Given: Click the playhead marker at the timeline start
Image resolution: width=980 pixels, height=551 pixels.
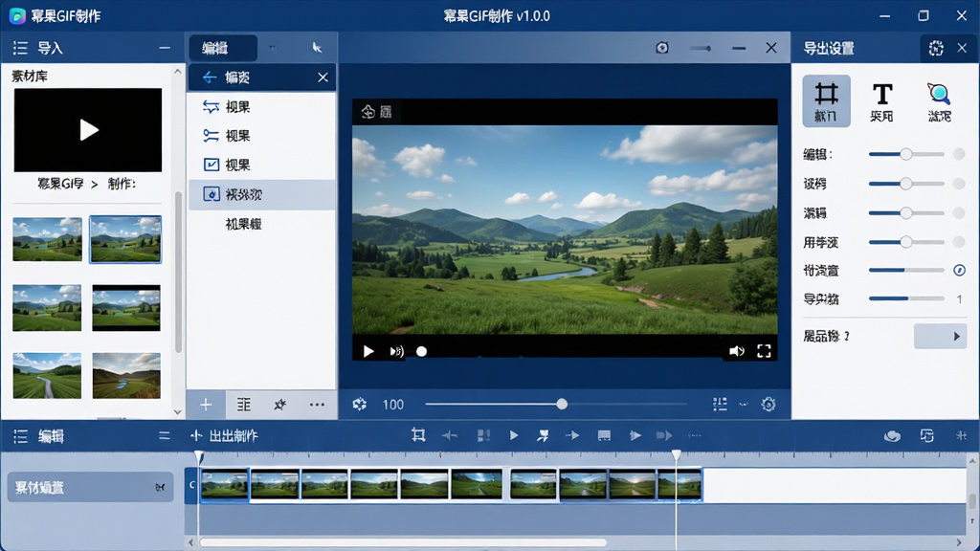Looking at the screenshot, I should tap(198, 457).
